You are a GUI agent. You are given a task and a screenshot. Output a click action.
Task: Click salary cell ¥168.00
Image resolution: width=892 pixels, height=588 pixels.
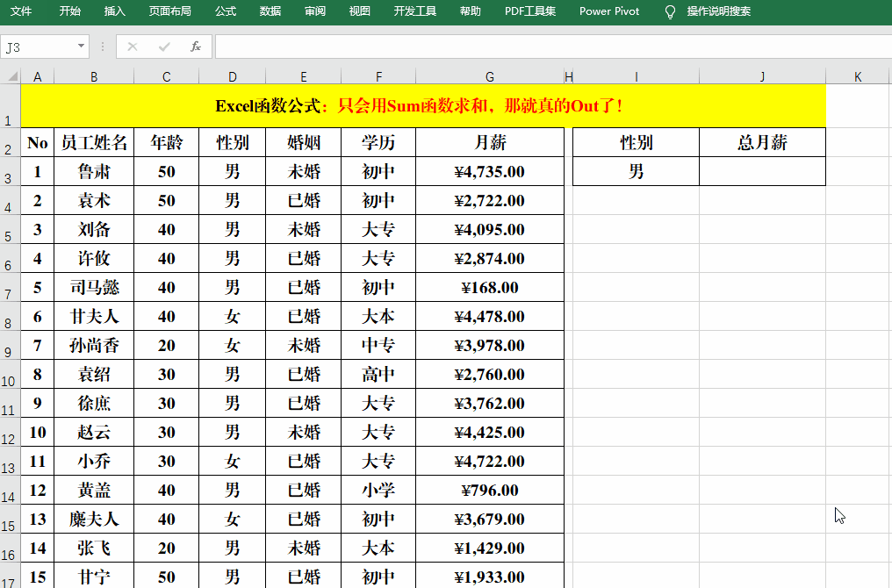[490, 287]
